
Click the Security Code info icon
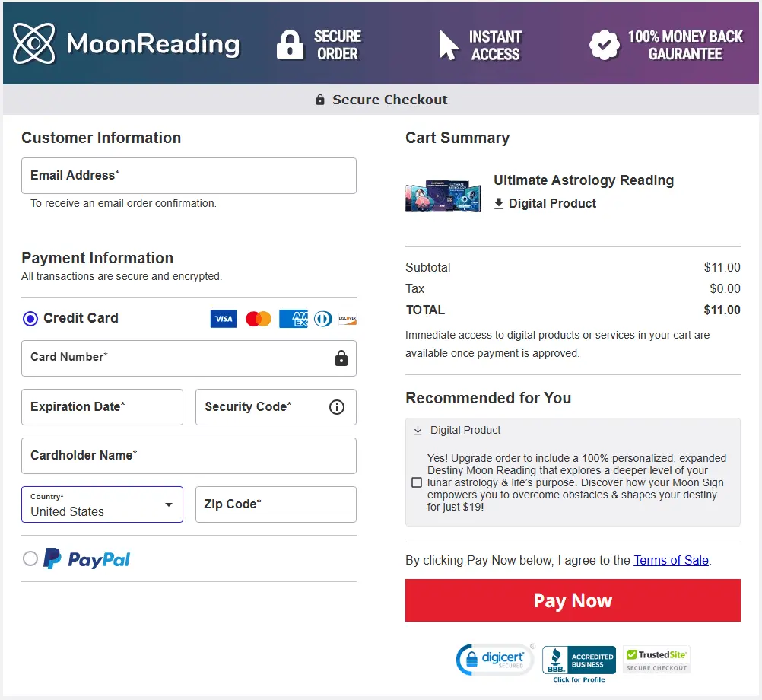click(x=337, y=407)
